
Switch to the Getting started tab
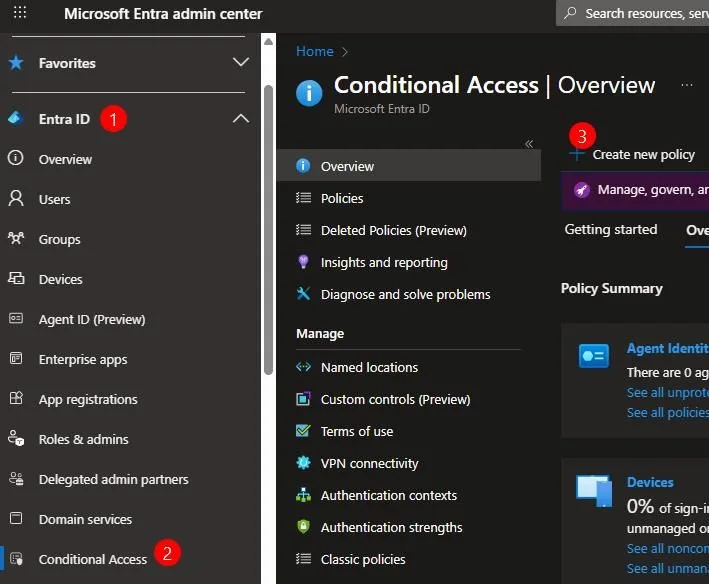click(610, 230)
